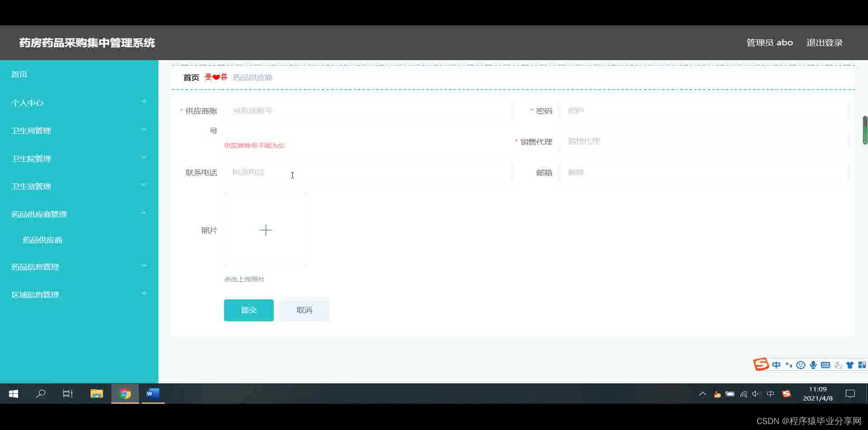Open network status tray icon

pyautogui.click(x=744, y=394)
